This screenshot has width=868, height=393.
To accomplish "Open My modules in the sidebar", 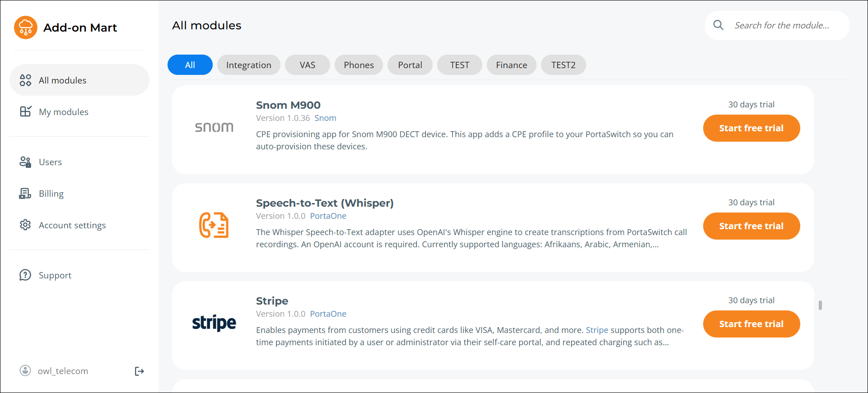I will pyautogui.click(x=79, y=111).
